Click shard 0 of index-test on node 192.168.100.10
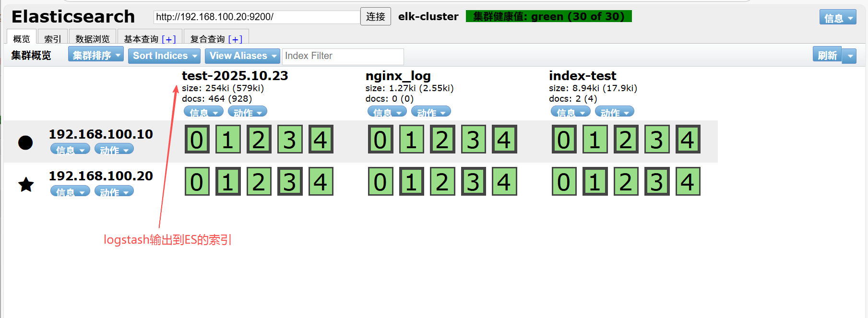The image size is (868, 318). pyautogui.click(x=564, y=139)
